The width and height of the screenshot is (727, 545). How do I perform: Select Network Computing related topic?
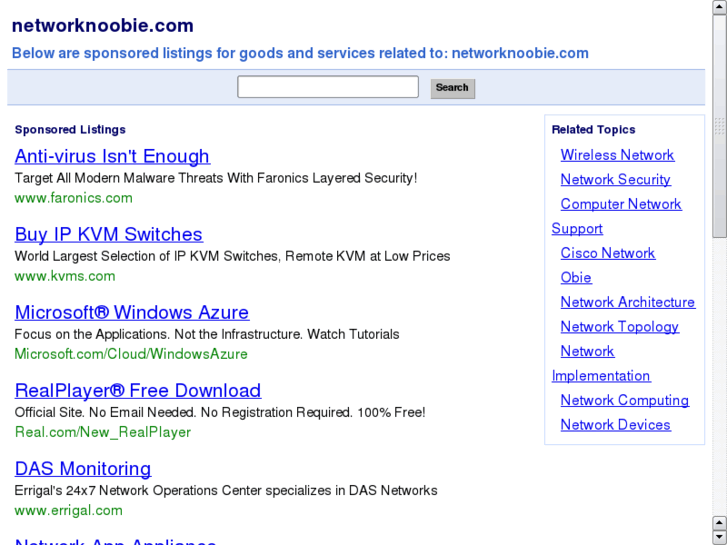click(x=625, y=400)
